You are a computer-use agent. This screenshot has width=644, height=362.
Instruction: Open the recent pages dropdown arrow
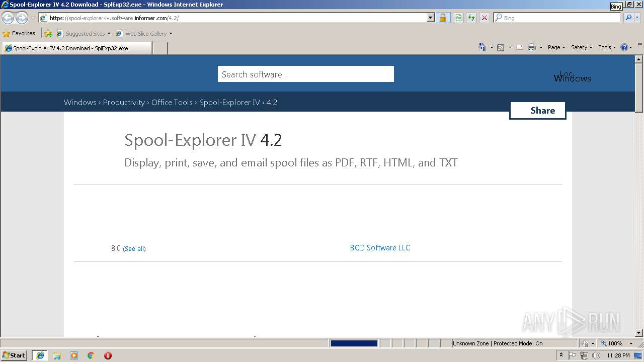(33, 18)
